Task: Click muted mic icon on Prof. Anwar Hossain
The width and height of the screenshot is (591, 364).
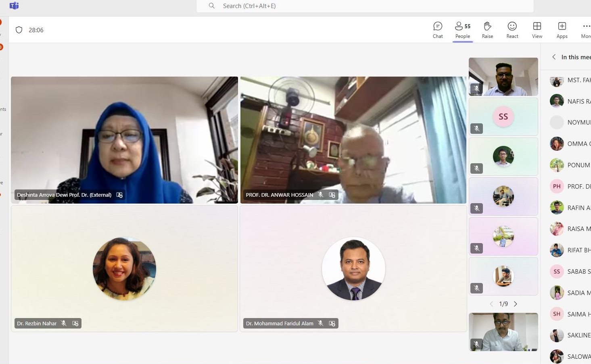Action: (x=321, y=195)
